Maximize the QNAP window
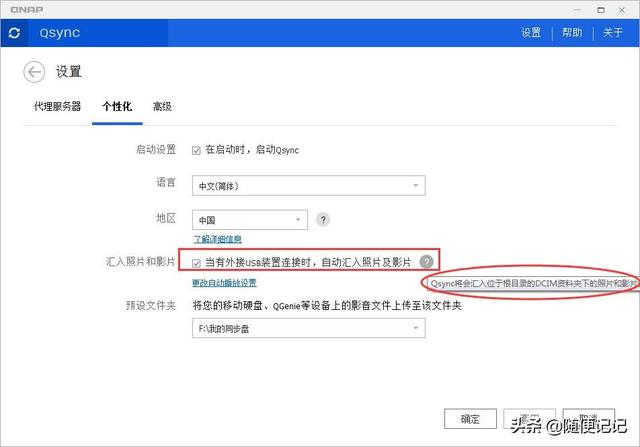This screenshot has width=640, height=447. pyautogui.click(x=601, y=10)
